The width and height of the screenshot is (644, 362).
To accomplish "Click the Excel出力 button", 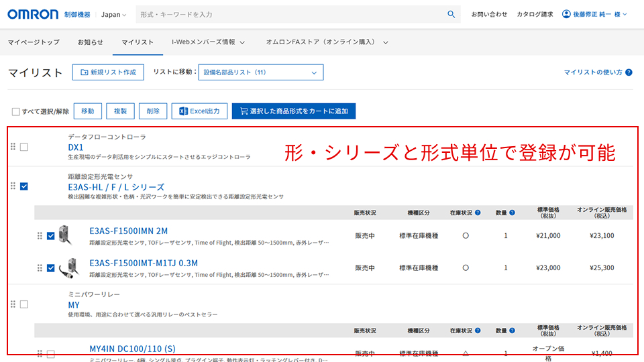I will tap(200, 111).
